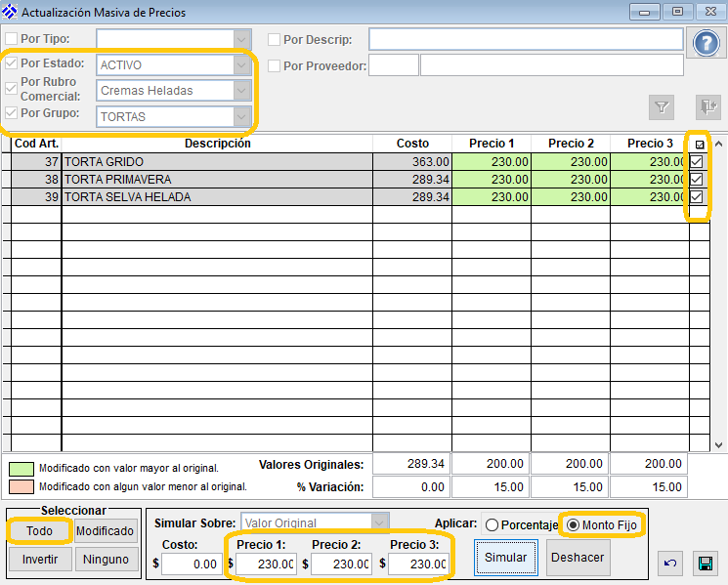The image size is (728, 585).
Task: Click the Precio 1 column header
Action: [x=492, y=144]
